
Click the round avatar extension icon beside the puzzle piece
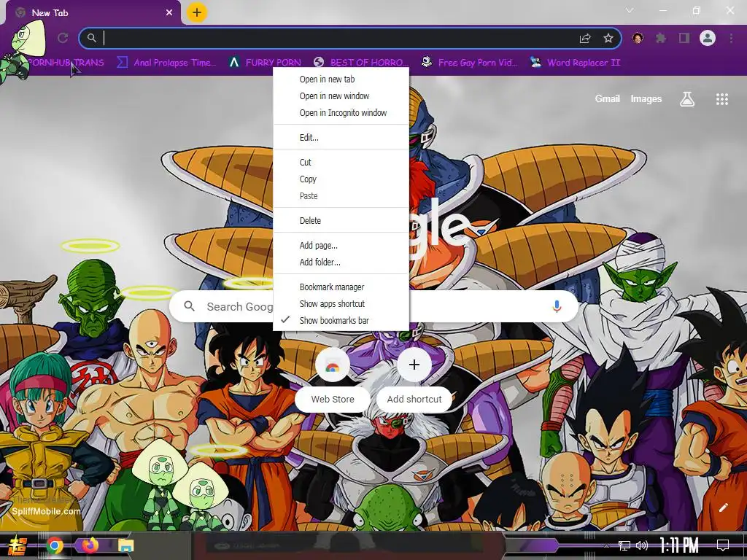pyautogui.click(x=638, y=38)
